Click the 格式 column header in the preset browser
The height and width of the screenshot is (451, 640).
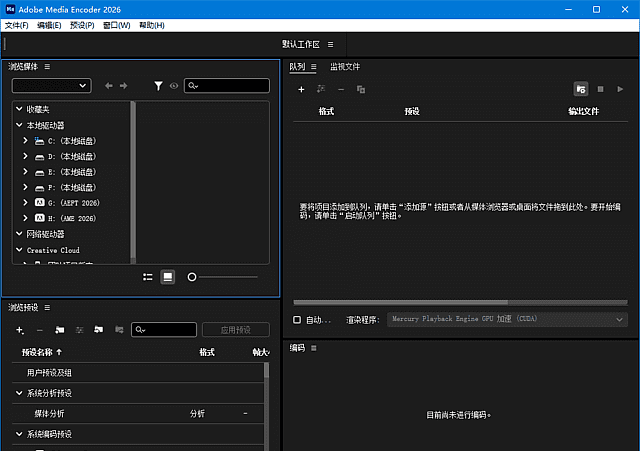click(x=207, y=352)
